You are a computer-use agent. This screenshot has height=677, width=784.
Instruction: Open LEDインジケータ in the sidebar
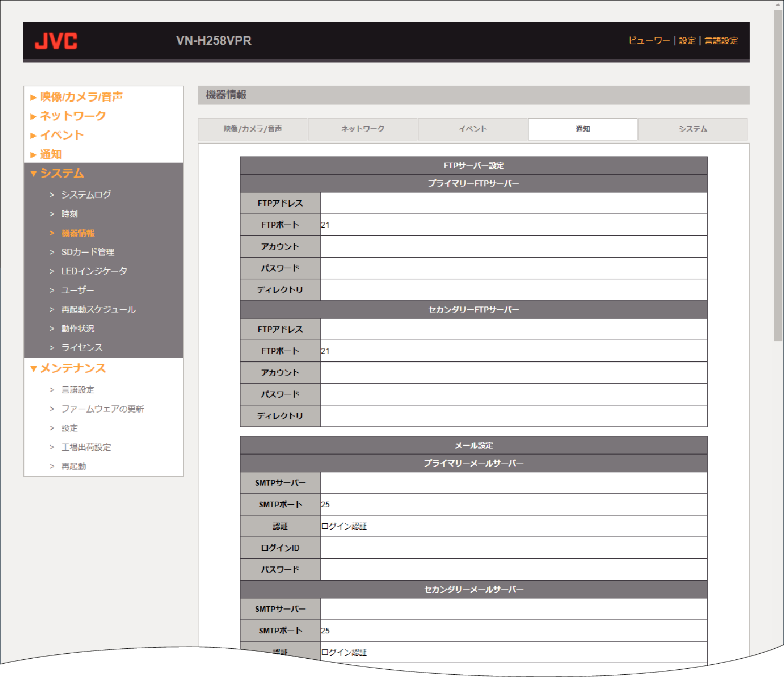(x=95, y=271)
